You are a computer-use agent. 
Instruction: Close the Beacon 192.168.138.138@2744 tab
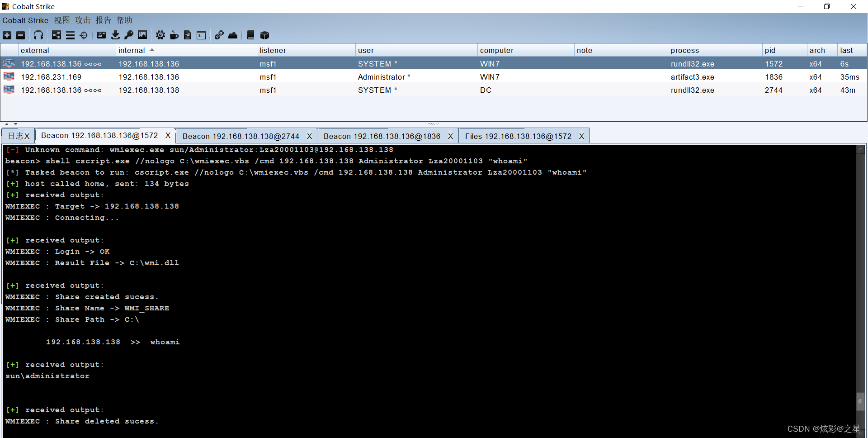click(309, 136)
